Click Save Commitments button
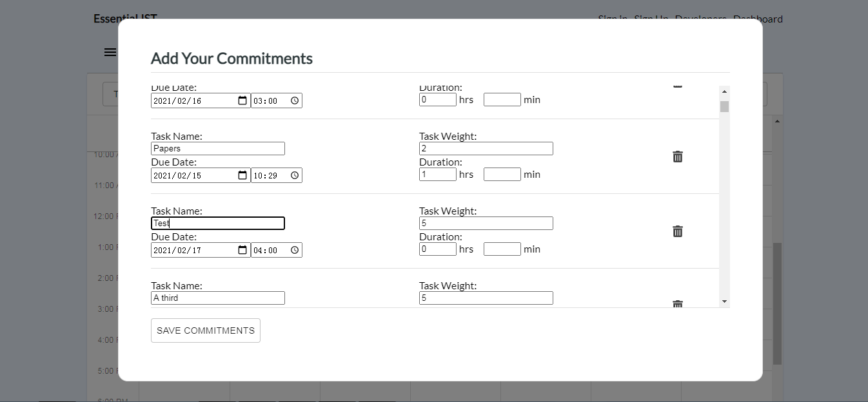Screen dimensions: 868x402 click(x=206, y=330)
